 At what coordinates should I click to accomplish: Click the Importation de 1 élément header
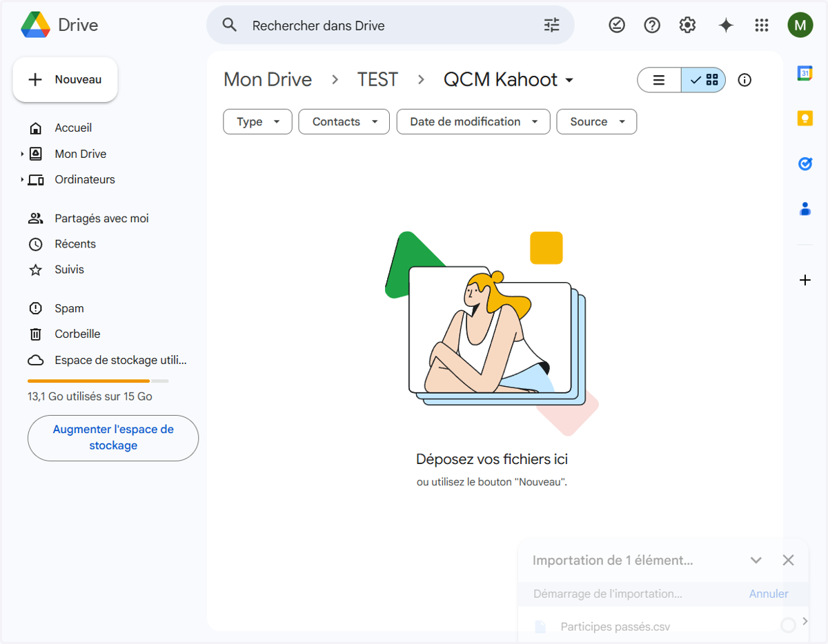(613, 560)
